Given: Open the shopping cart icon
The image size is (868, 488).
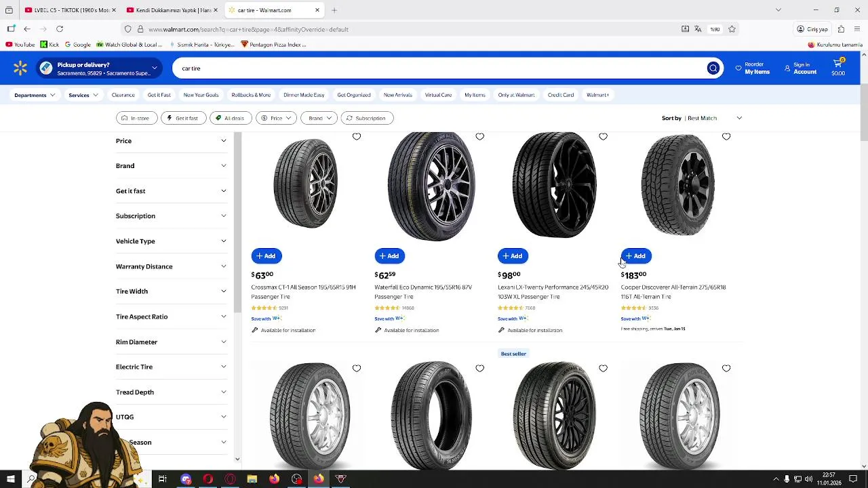Looking at the screenshot, I should 838,68.
